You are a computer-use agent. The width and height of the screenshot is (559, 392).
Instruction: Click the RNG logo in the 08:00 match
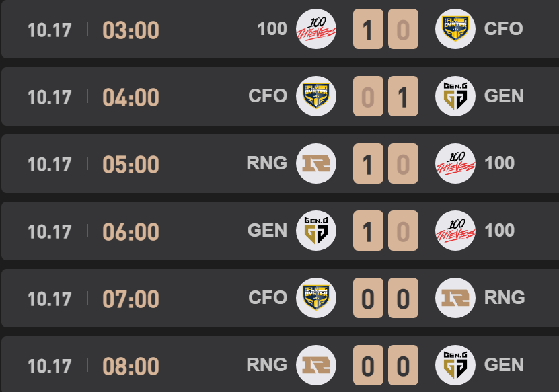pyautogui.click(x=316, y=365)
